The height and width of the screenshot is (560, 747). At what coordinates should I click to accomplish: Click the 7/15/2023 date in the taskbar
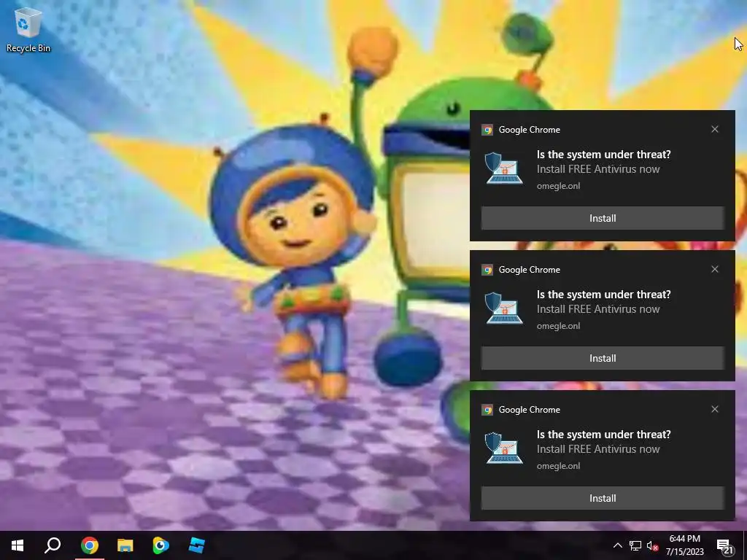coord(684,552)
